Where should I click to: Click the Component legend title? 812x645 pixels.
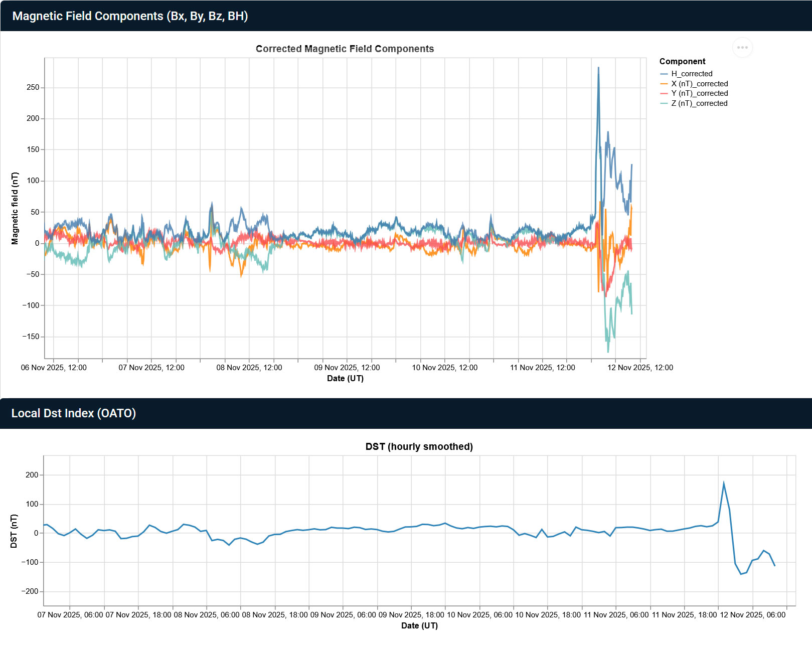[x=682, y=61]
